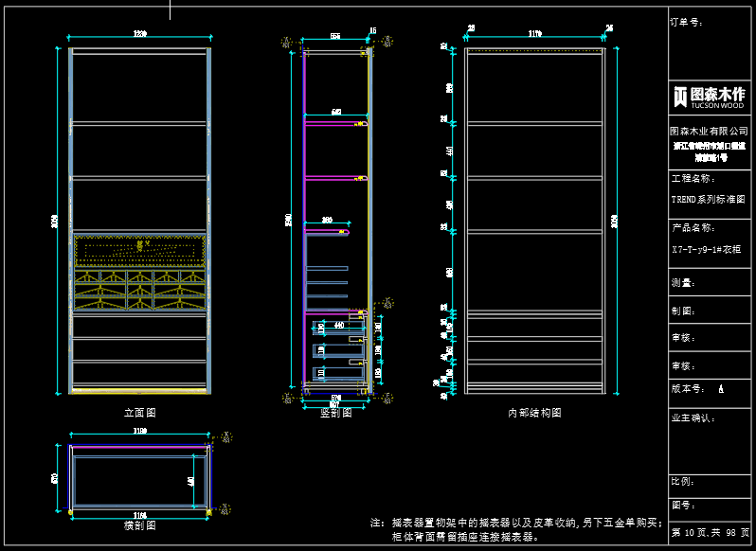Select the yellow dotted drawer in elevation view

pos(140,250)
